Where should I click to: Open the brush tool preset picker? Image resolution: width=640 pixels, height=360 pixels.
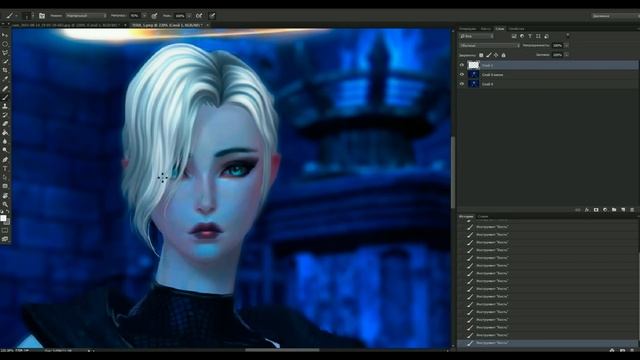tap(11, 16)
